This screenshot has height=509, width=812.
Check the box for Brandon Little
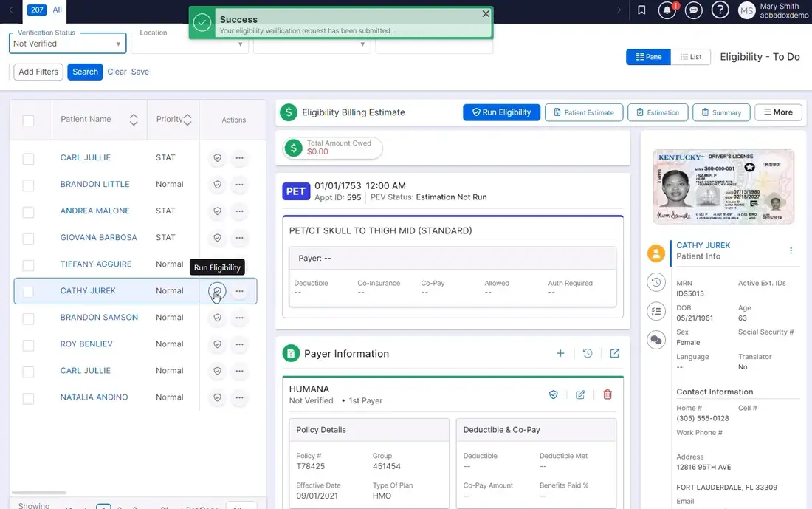pyautogui.click(x=29, y=185)
